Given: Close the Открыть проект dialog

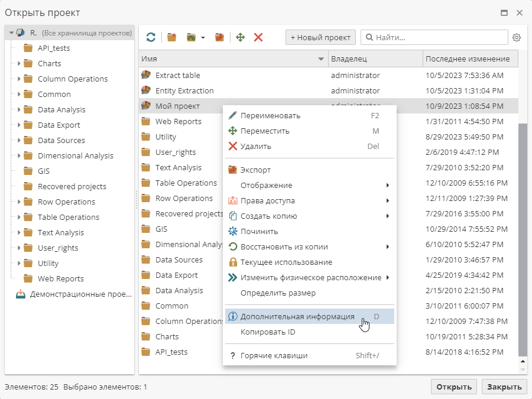Looking at the screenshot, I should click(520, 13).
